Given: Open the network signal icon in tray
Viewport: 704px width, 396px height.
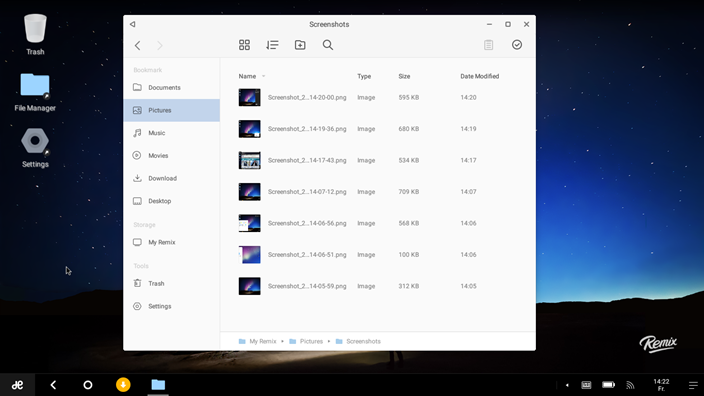Looking at the screenshot, I should [630, 385].
